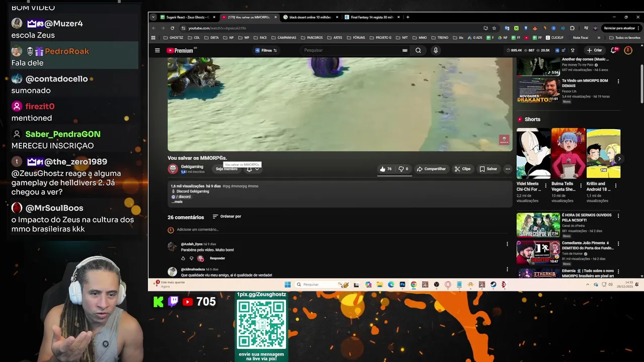
Task: Open options menu for @Azdah_Dynx comment
Action: coord(507,244)
